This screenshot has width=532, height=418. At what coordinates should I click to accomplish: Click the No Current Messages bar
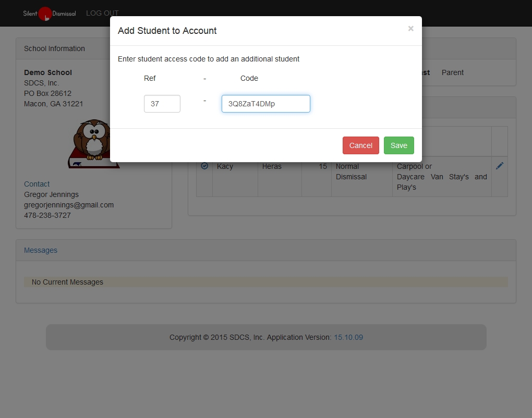pos(265,282)
